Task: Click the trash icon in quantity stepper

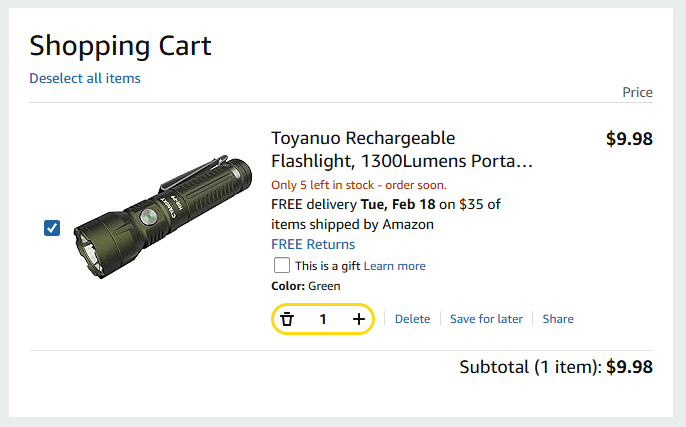Action: click(x=288, y=319)
